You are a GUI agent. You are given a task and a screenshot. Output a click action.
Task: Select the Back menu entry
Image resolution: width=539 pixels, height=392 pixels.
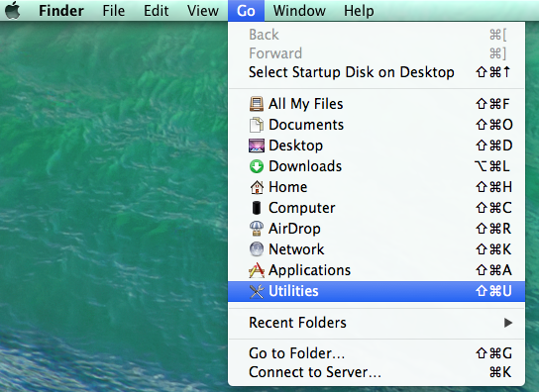click(x=377, y=35)
